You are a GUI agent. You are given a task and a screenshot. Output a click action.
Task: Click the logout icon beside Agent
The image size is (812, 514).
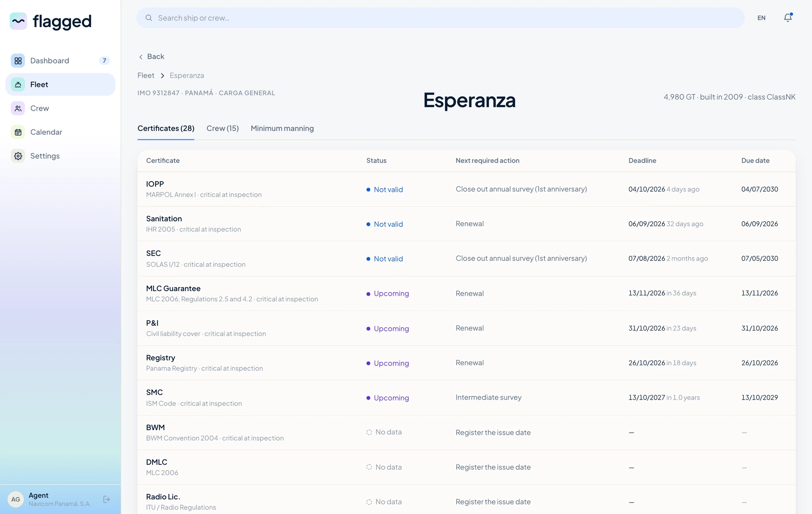[x=106, y=499]
